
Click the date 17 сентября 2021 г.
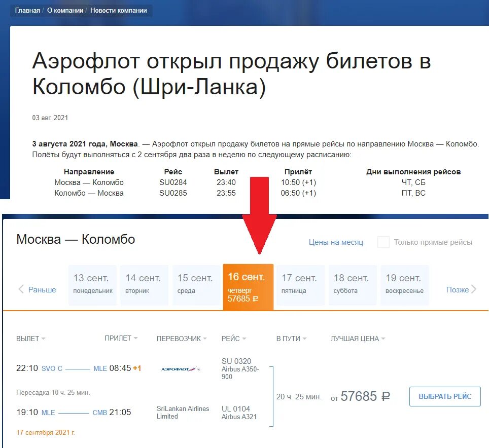pyautogui.click(x=46, y=432)
